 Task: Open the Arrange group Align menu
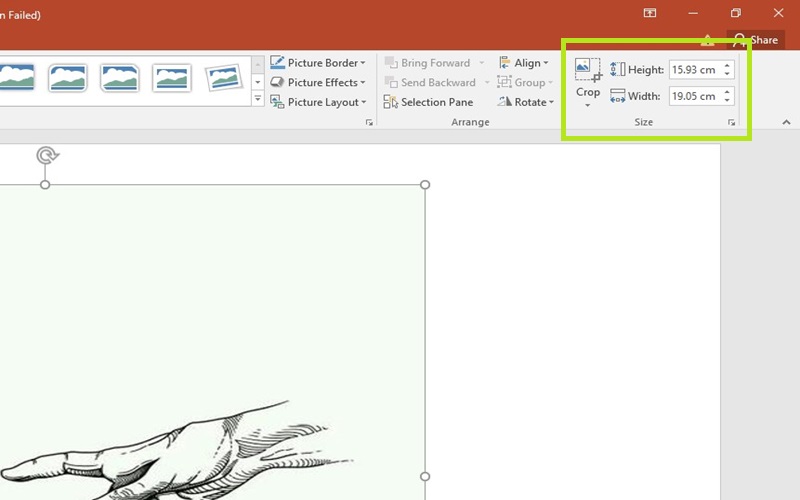click(x=523, y=63)
